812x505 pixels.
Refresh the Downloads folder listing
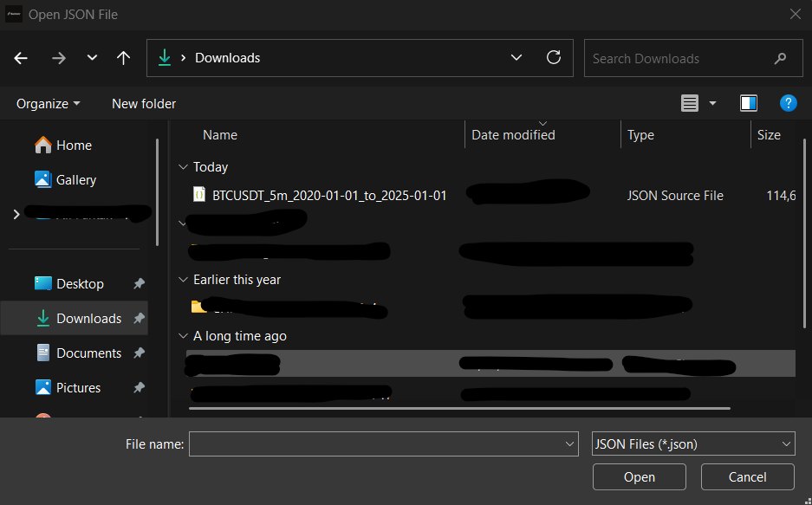click(x=554, y=57)
